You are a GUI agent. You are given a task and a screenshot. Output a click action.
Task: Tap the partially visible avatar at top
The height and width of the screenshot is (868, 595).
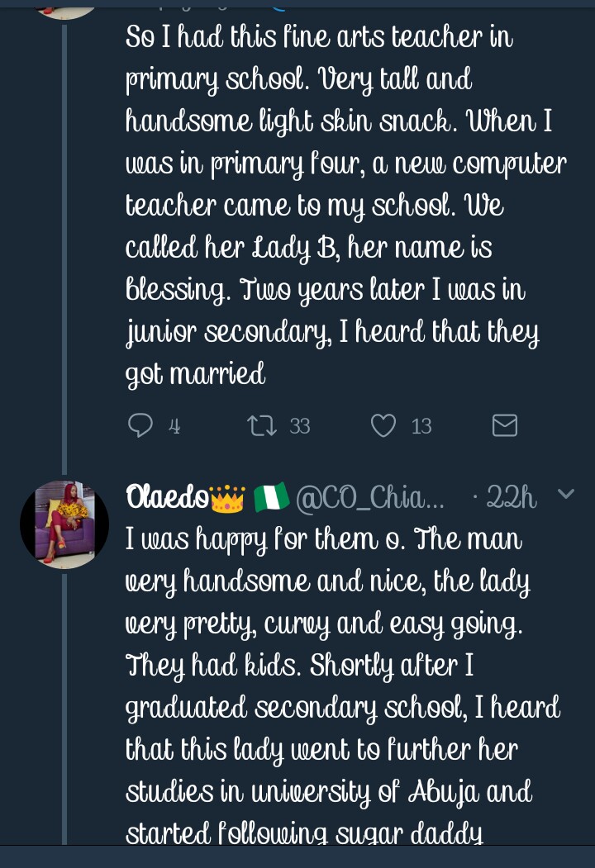coord(64,7)
